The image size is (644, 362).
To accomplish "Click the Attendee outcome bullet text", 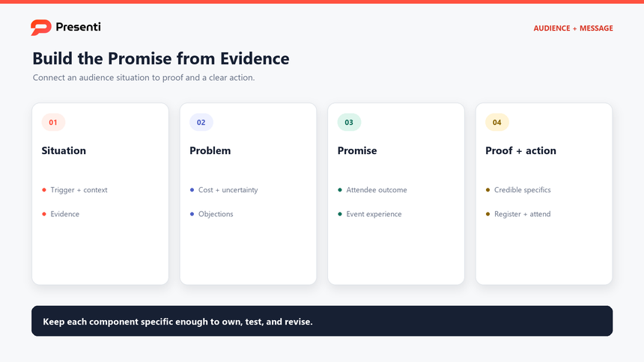I will tap(377, 190).
